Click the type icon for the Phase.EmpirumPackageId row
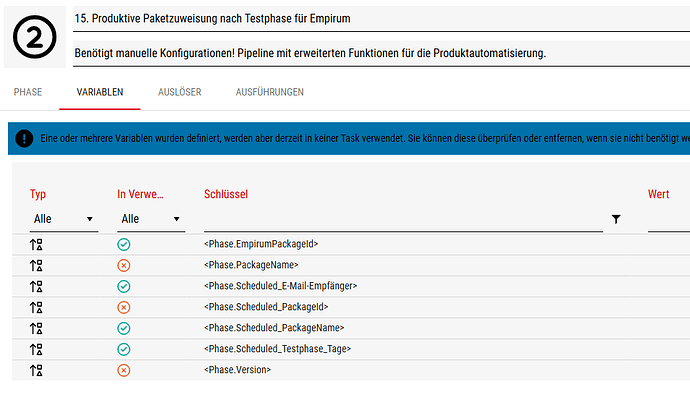The width and height of the screenshot is (690, 400). click(37, 244)
